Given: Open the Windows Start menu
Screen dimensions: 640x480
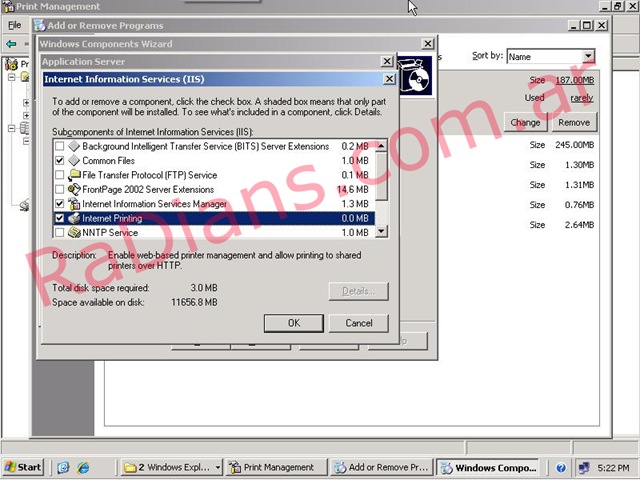Looking at the screenshot, I should click(x=23, y=467).
